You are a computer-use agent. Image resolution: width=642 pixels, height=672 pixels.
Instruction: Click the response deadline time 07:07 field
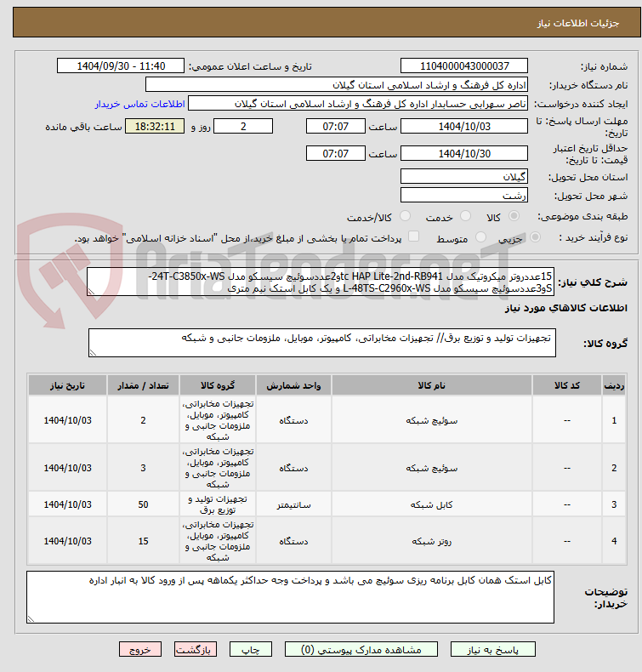point(336,127)
